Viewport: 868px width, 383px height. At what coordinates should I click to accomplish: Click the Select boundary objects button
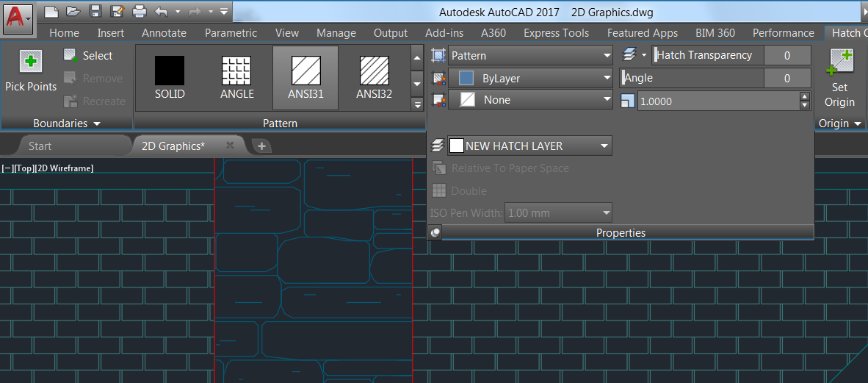pos(89,55)
